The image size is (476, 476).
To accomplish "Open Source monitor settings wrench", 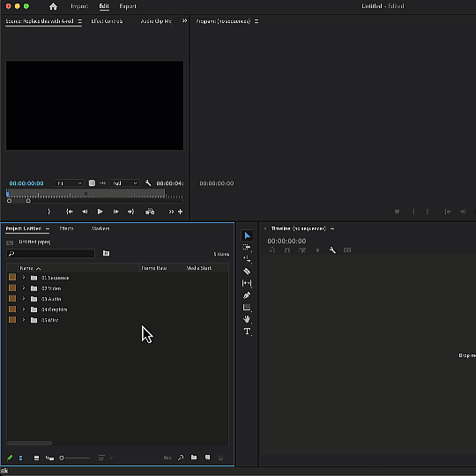I will coord(148,183).
